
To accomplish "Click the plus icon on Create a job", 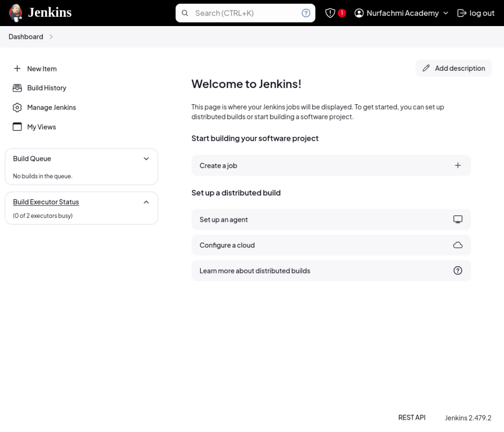I will pyautogui.click(x=458, y=165).
